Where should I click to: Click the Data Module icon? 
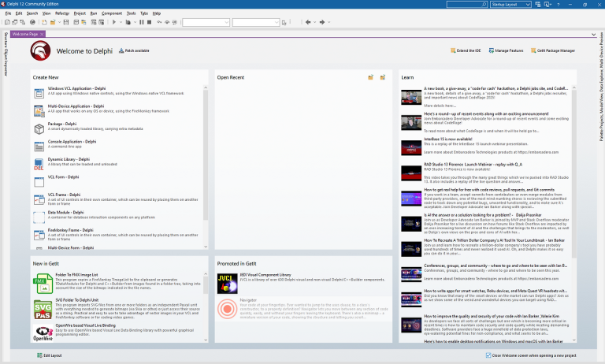[x=39, y=217]
